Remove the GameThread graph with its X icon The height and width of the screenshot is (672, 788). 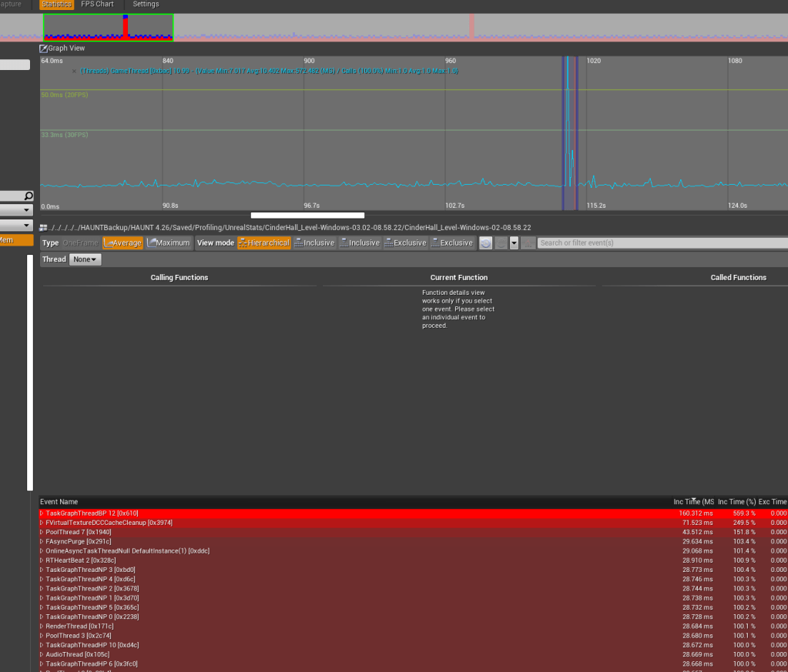[x=74, y=71]
